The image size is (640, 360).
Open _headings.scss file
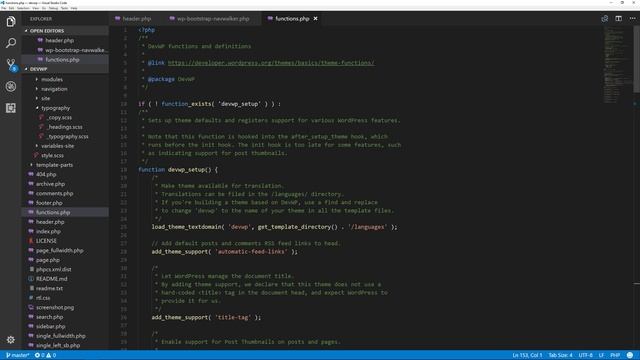64,127
